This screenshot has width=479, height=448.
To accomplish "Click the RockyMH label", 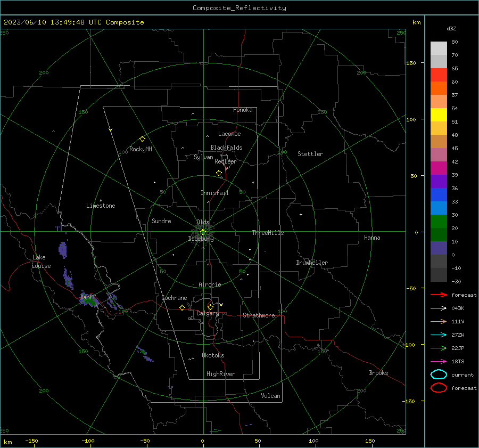I will pos(141,149).
